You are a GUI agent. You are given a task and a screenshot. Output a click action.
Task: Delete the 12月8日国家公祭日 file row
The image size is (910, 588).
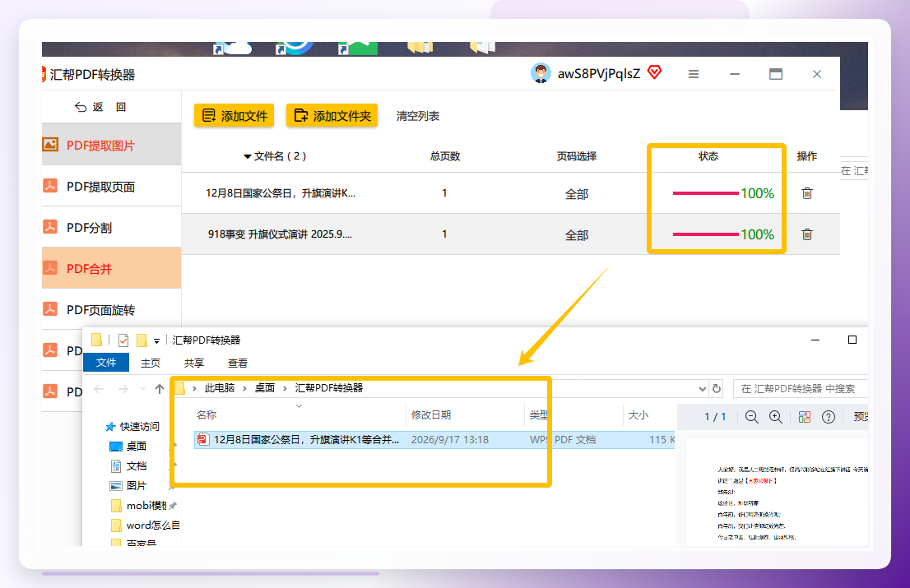(806, 193)
